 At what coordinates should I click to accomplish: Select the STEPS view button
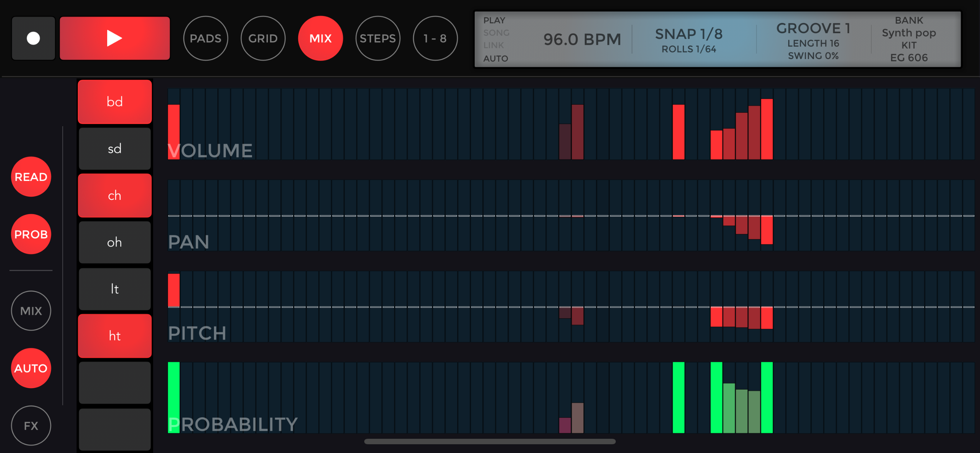coord(377,38)
